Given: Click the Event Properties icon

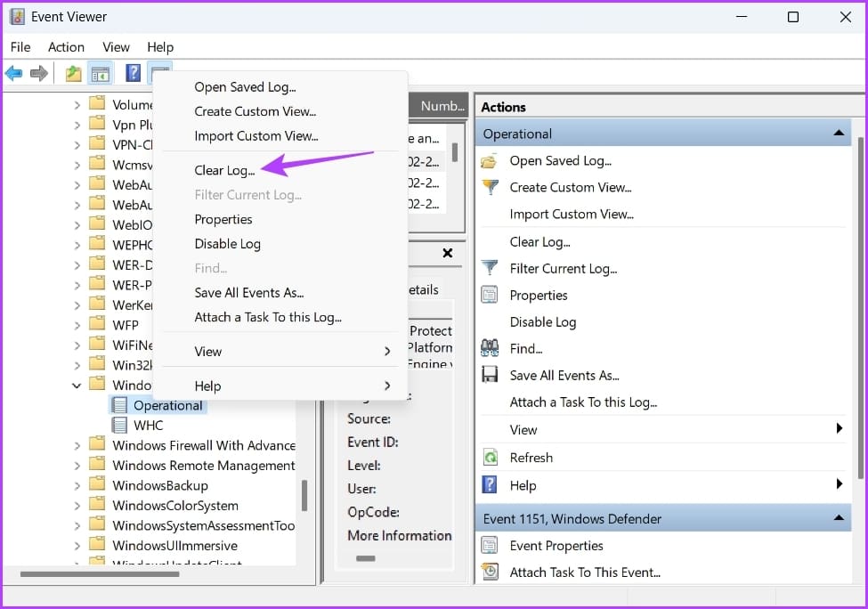Looking at the screenshot, I should pyautogui.click(x=490, y=545).
